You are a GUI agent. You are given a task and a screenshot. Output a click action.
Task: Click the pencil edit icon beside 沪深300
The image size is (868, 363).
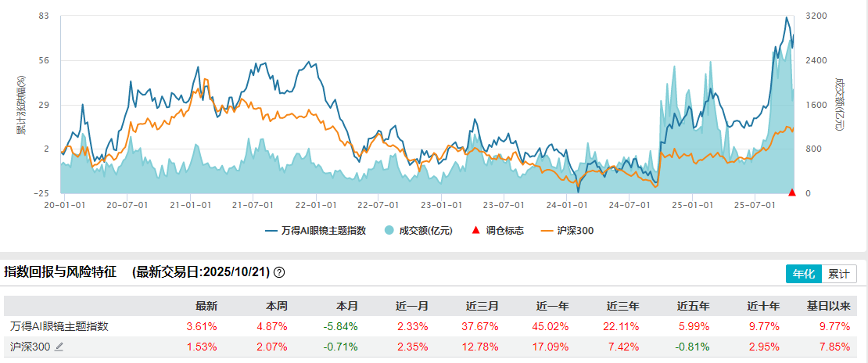[59, 347]
